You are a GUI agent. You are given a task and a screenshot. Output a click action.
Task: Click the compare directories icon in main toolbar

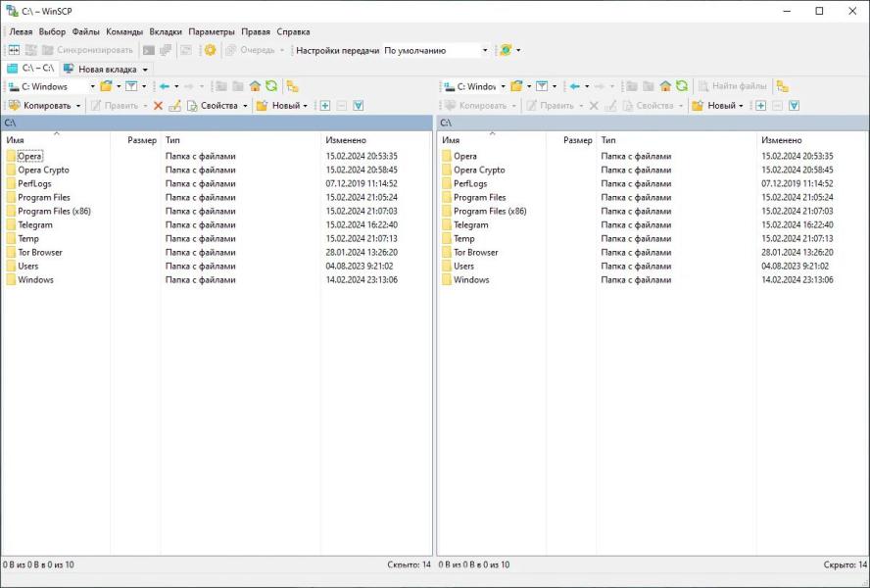click(x=14, y=50)
